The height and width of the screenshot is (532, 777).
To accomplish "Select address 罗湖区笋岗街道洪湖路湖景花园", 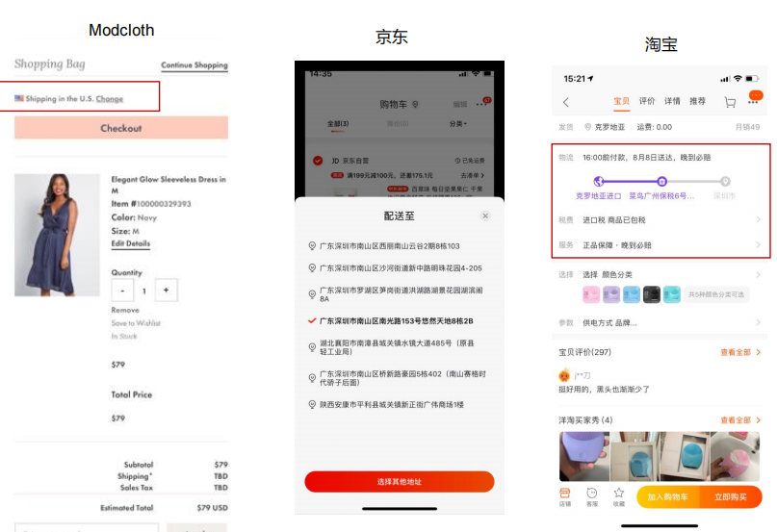I will pyautogui.click(x=396, y=294).
